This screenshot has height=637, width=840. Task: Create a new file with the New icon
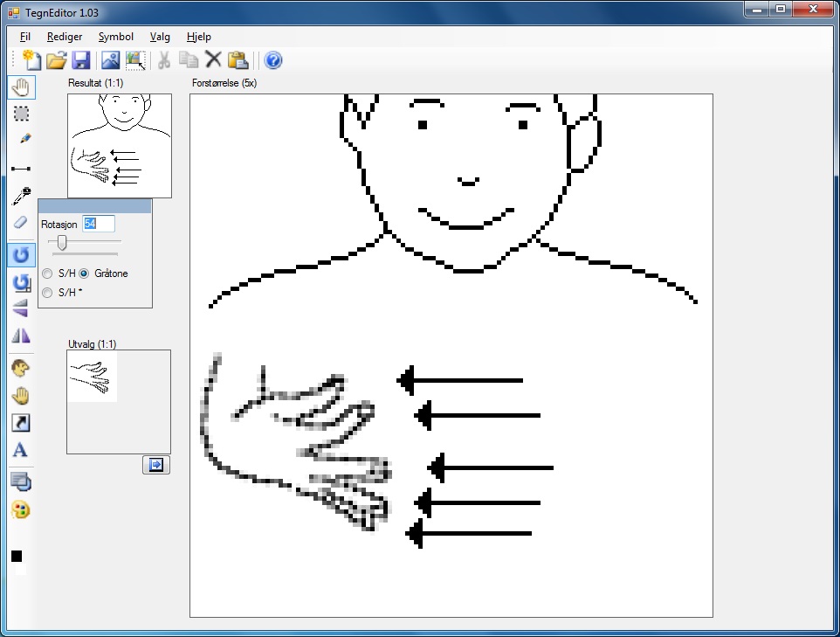[x=31, y=60]
